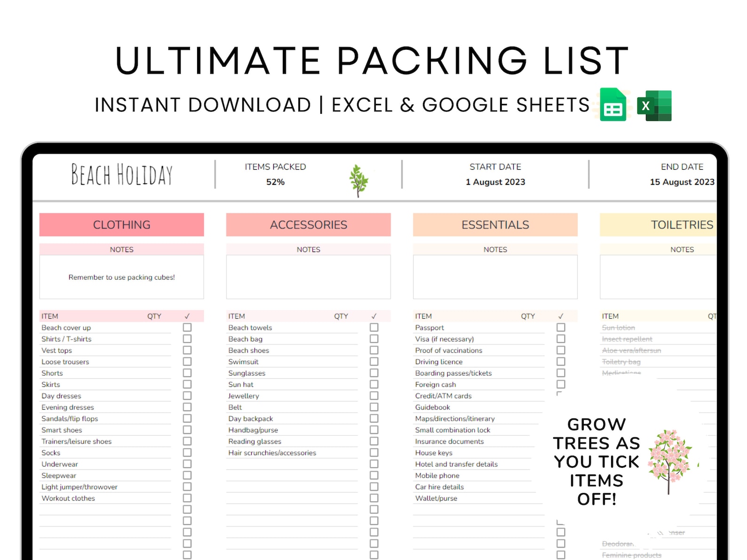
Task: Select Visa (if necessary) item
Action: pos(444,339)
